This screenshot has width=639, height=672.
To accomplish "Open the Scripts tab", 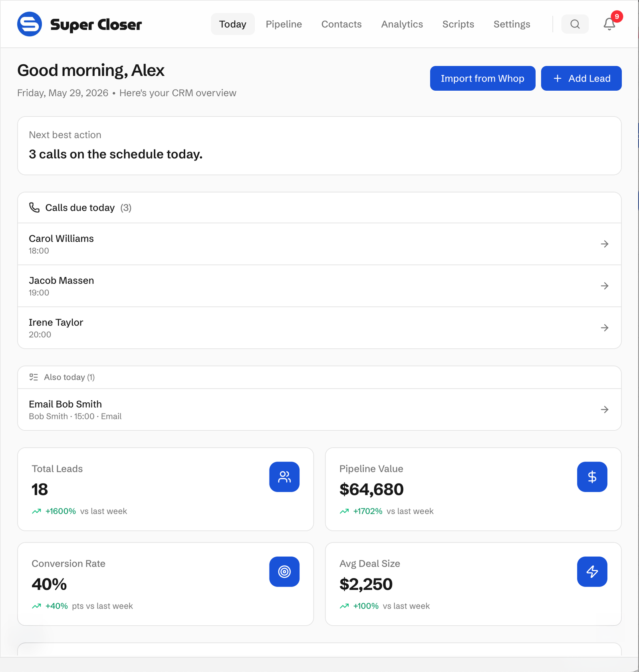I will point(458,24).
